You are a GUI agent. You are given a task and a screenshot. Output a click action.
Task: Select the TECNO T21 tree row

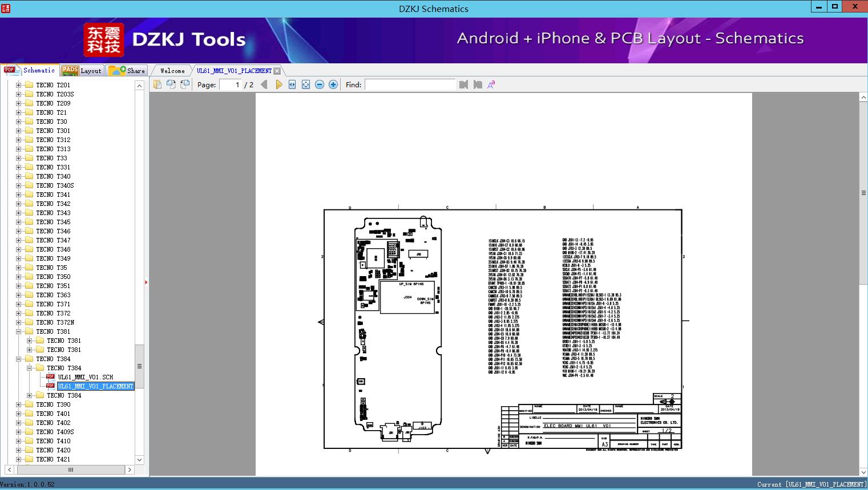coord(51,112)
